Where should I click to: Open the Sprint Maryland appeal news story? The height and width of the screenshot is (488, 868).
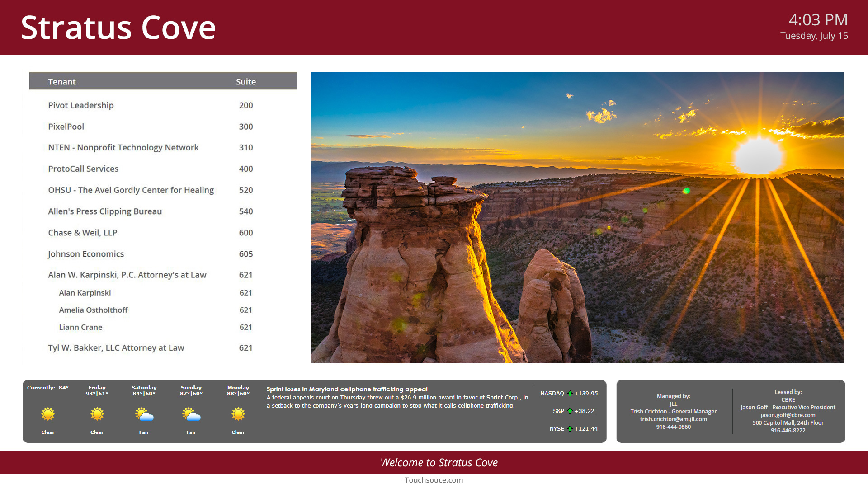[346, 389]
